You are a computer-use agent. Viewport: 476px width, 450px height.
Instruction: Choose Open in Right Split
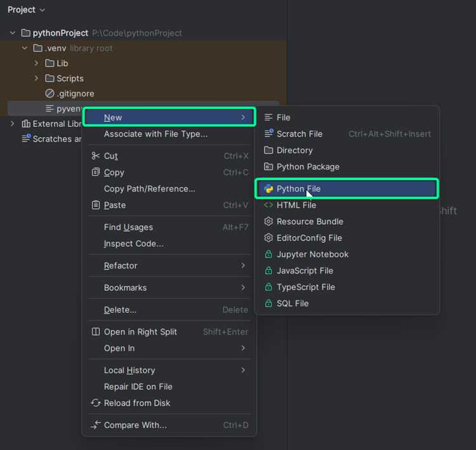(x=169, y=332)
